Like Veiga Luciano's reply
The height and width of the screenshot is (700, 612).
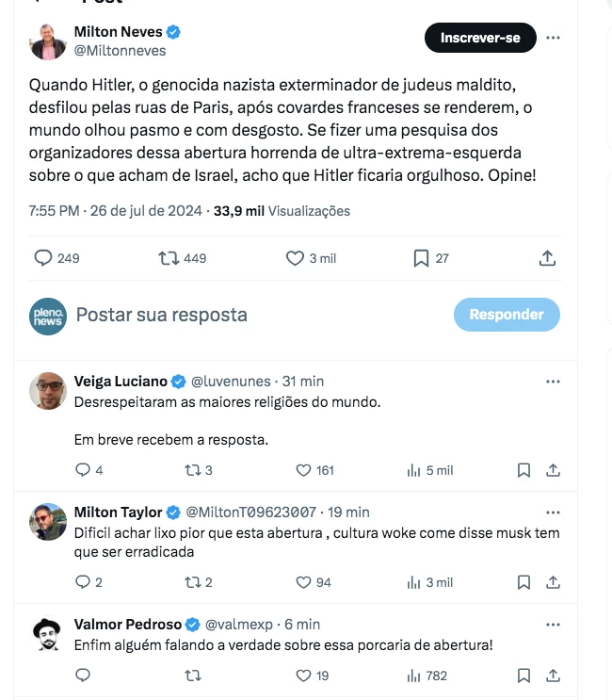(x=303, y=470)
